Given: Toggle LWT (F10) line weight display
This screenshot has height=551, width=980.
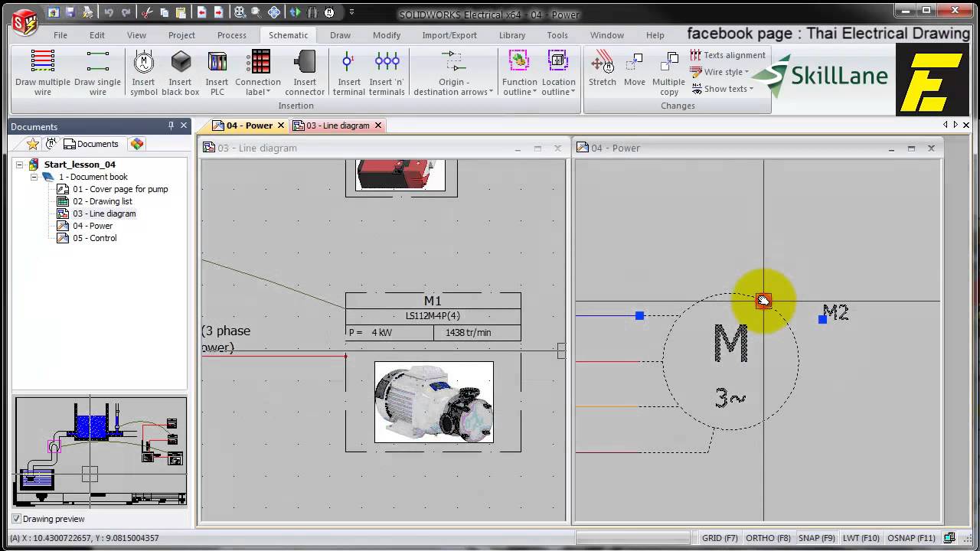Looking at the screenshot, I should click(x=861, y=538).
